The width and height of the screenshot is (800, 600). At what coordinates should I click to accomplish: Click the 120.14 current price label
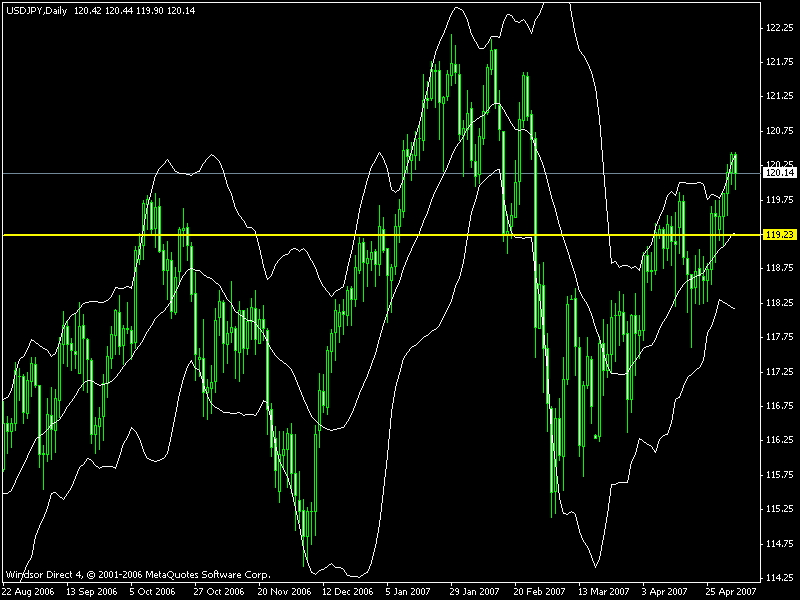coord(780,173)
